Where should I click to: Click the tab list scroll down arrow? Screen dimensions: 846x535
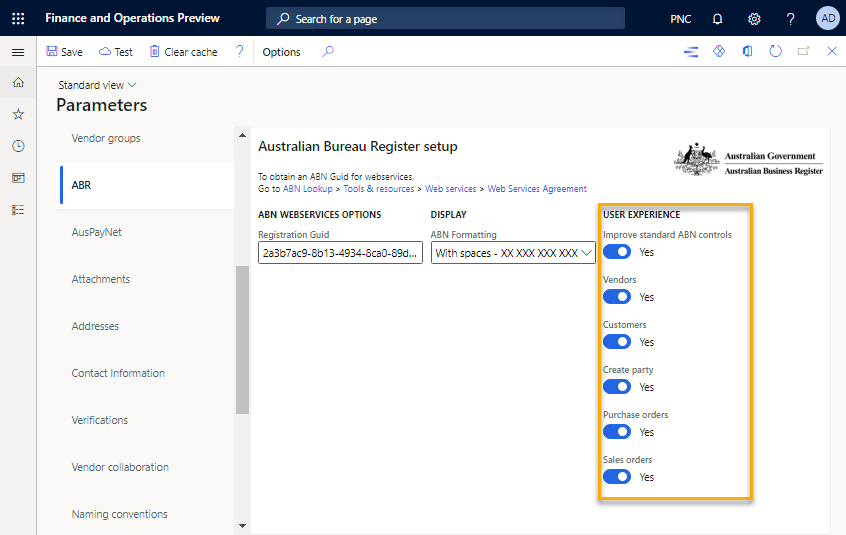(242, 526)
